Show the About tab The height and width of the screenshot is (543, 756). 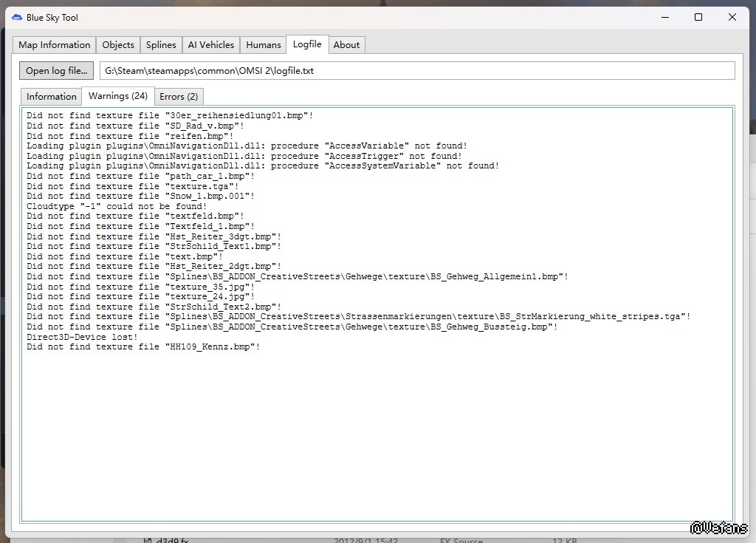click(346, 45)
